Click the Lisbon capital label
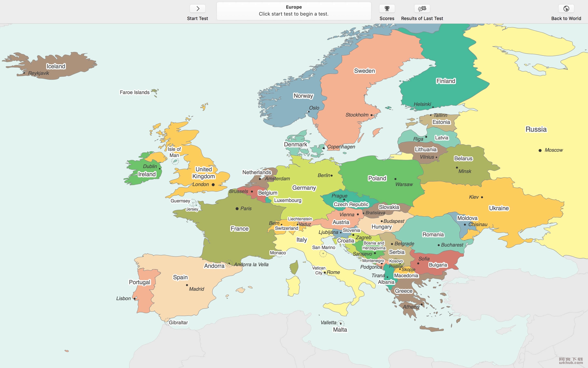The height and width of the screenshot is (368, 588). pyautogui.click(x=124, y=299)
